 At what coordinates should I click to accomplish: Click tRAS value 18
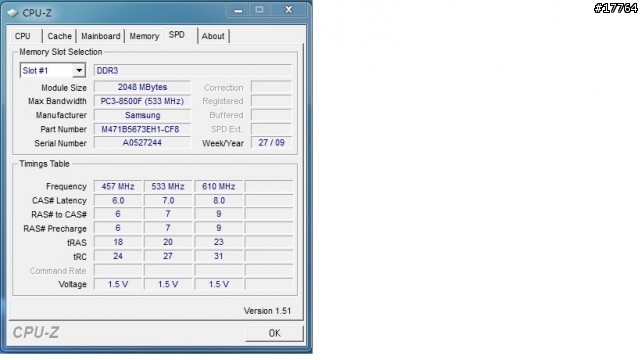[x=118, y=242]
